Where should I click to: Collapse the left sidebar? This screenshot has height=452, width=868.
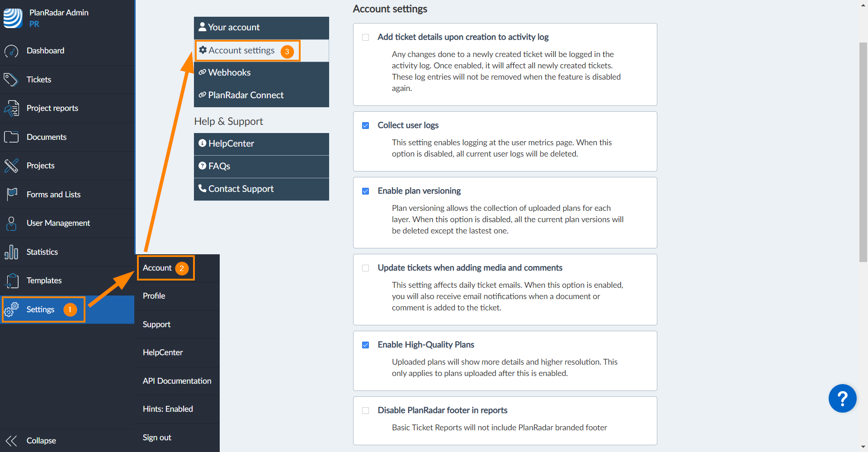[x=67, y=441]
